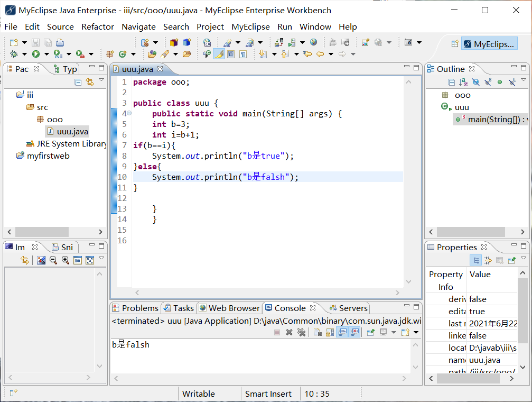Open Package Explorer view menu triangle

click(x=101, y=80)
